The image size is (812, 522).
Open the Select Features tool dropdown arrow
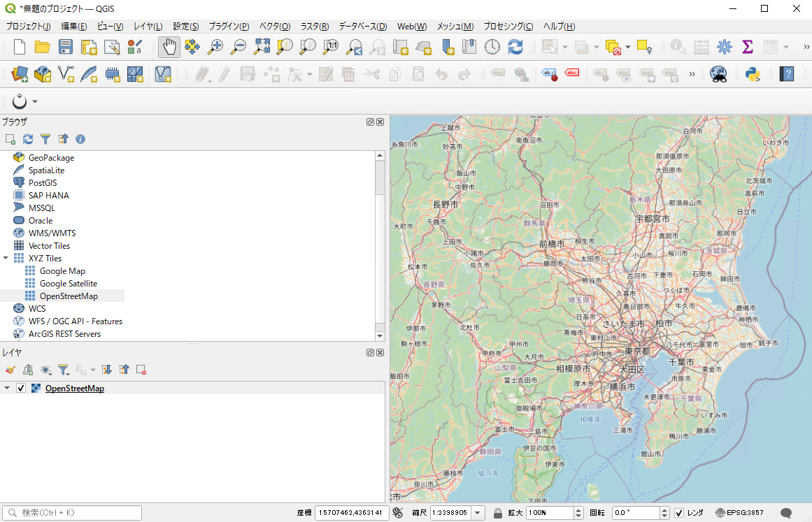(565, 47)
